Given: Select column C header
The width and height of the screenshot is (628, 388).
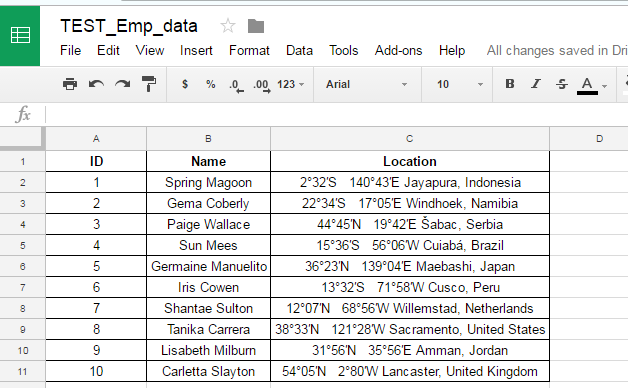Looking at the screenshot, I should pyautogui.click(x=410, y=139).
